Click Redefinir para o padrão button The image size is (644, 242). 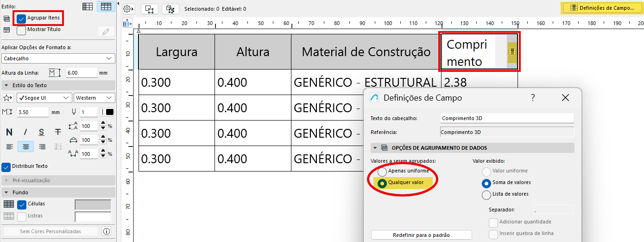point(421,235)
